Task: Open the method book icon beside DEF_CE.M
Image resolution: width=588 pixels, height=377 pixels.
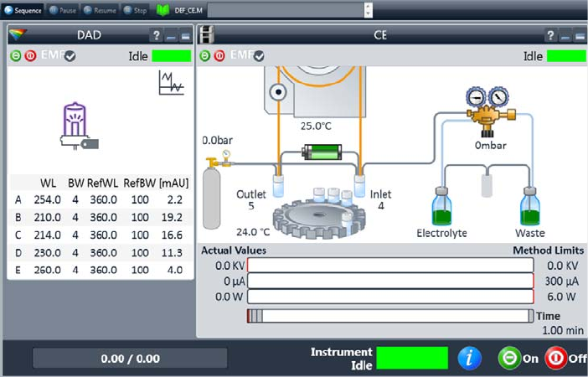Action: pos(162,10)
